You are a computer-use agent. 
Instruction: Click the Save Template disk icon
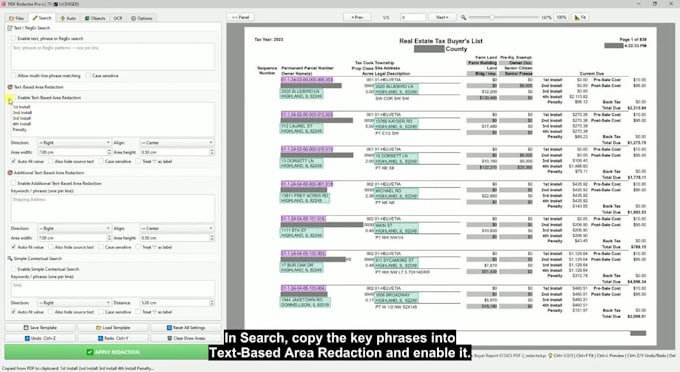pyautogui.click(x=26, y=328)
